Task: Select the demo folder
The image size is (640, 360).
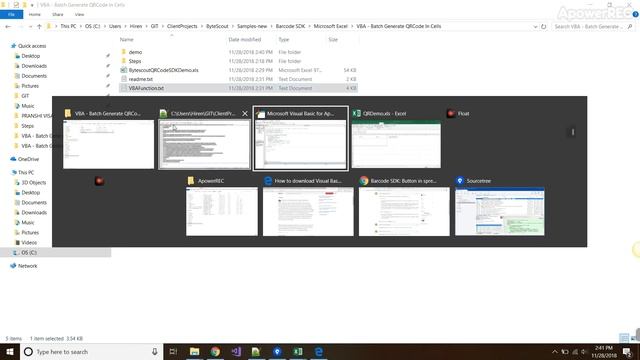Action: click(x=136, y=52)
